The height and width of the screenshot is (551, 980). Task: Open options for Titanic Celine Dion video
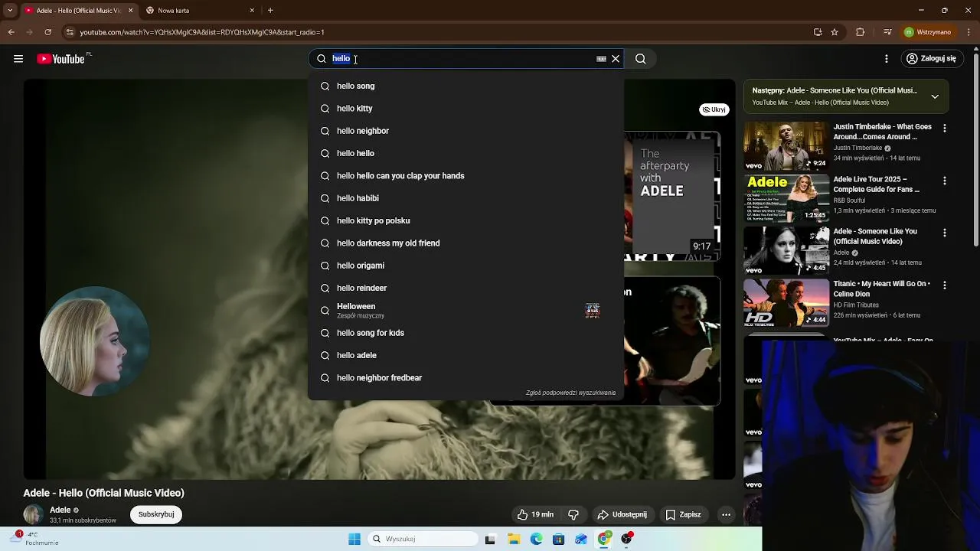coord(945,285)
